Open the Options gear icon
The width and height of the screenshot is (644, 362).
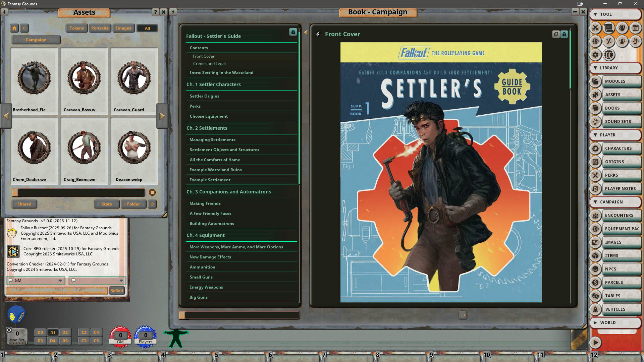coord(595,55)
